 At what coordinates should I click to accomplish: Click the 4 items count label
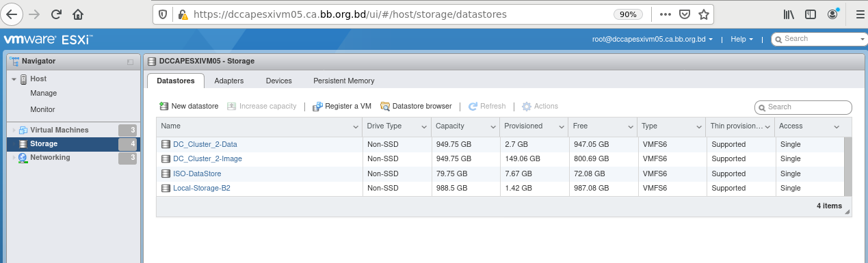coord(829,206)
